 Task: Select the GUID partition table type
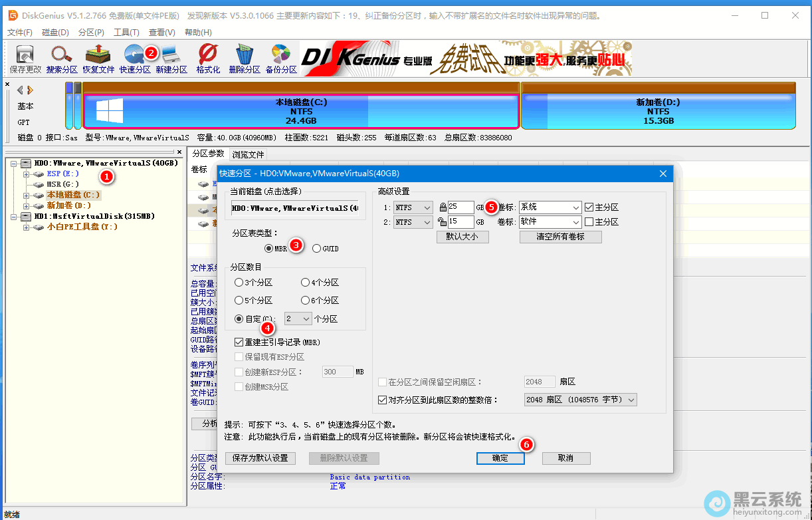(x=317, y=249)
